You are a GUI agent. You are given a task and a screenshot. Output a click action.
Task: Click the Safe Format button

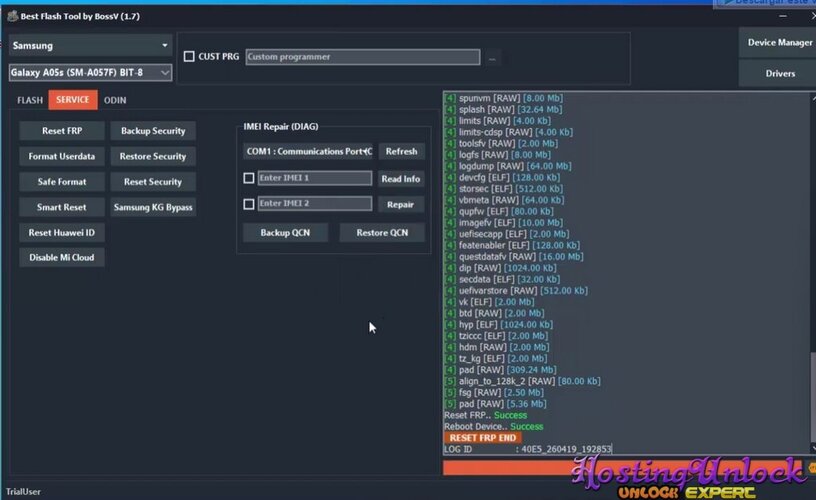62,182
